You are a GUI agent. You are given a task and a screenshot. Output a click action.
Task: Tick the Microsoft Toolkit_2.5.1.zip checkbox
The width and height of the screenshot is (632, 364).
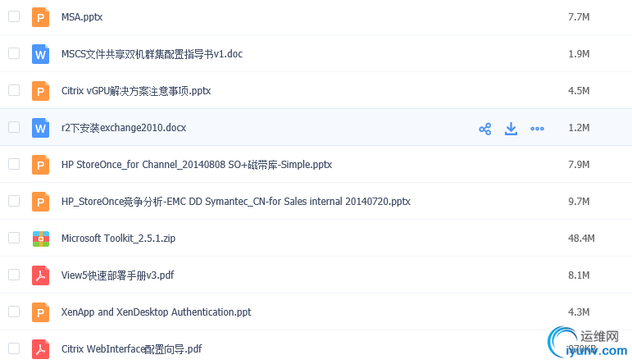pyautogui.click(x=14, y=238)
